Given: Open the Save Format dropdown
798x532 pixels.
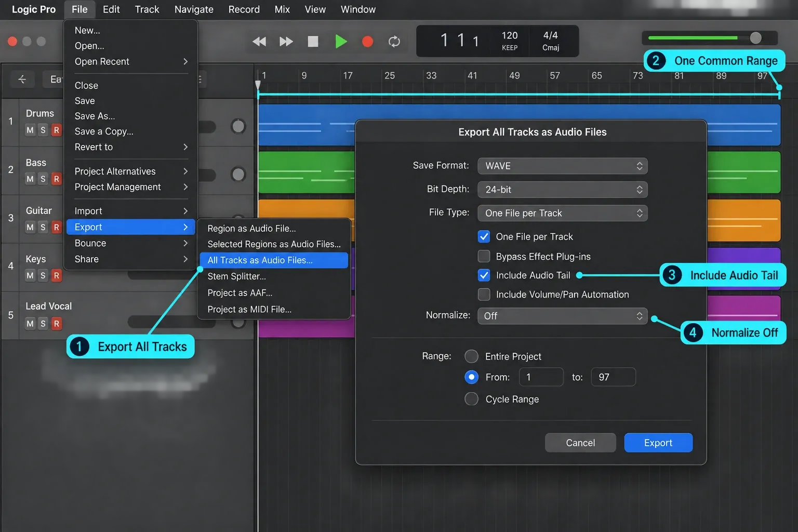Looking at the screenshot, I should click(x=563, y=166).
